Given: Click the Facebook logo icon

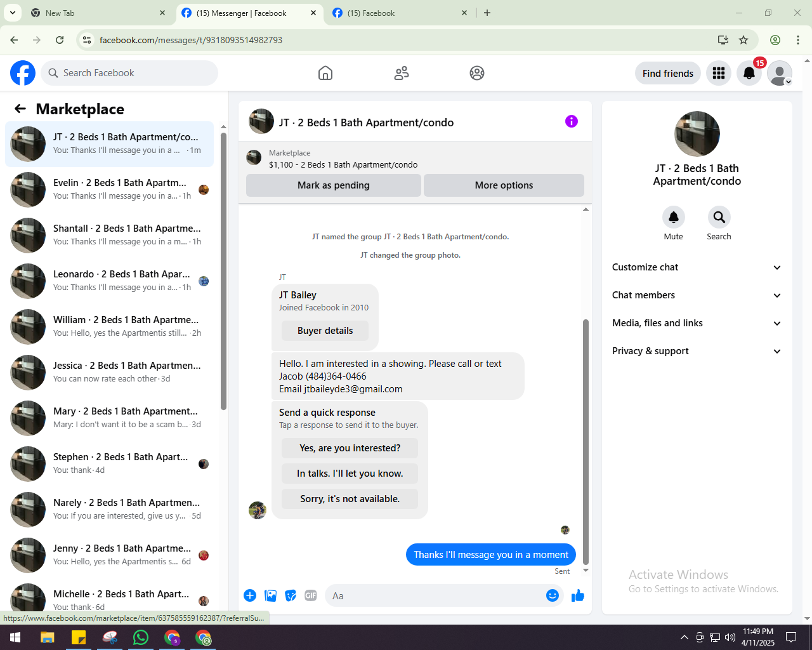Looking at the screenshot, I should point(23,73).
